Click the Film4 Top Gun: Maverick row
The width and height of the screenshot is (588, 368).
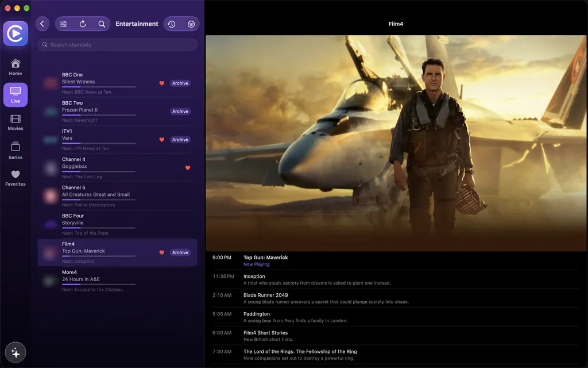117,253
